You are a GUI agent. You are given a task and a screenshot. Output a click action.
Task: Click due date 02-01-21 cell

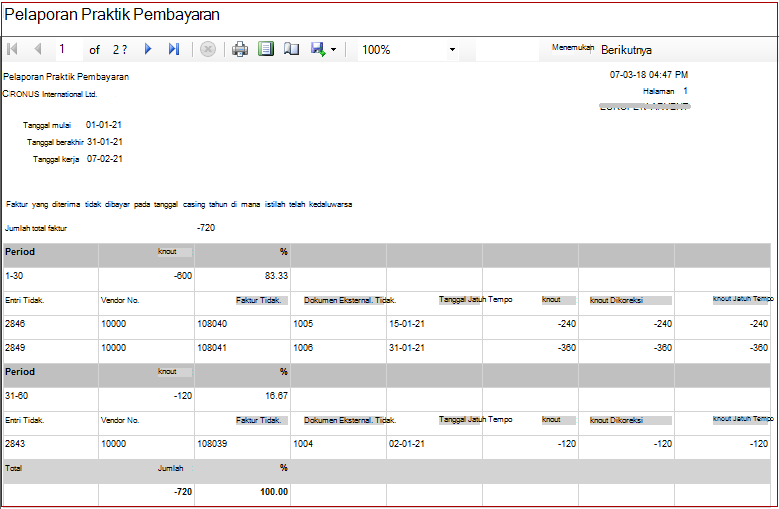coord(407,444)
